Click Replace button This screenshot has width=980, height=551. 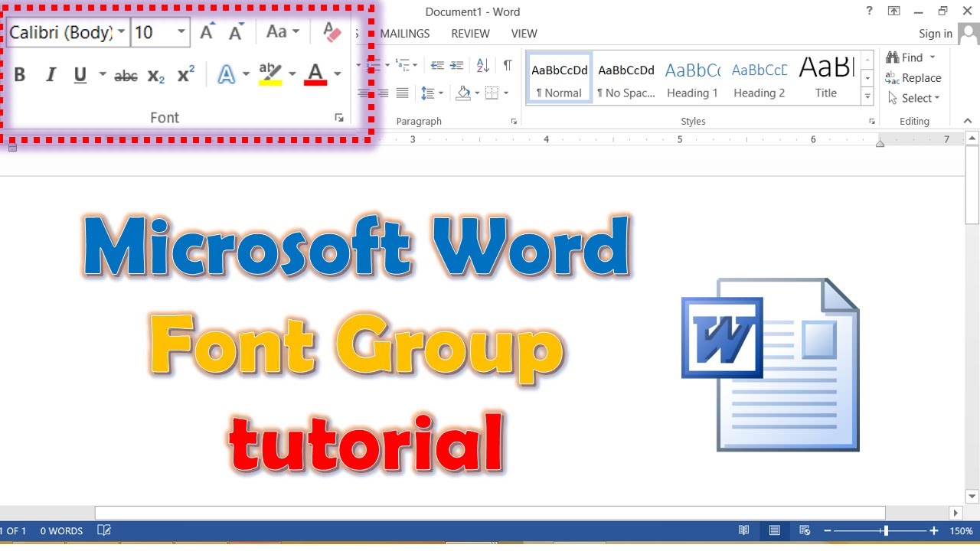click(x=913, y=78)
